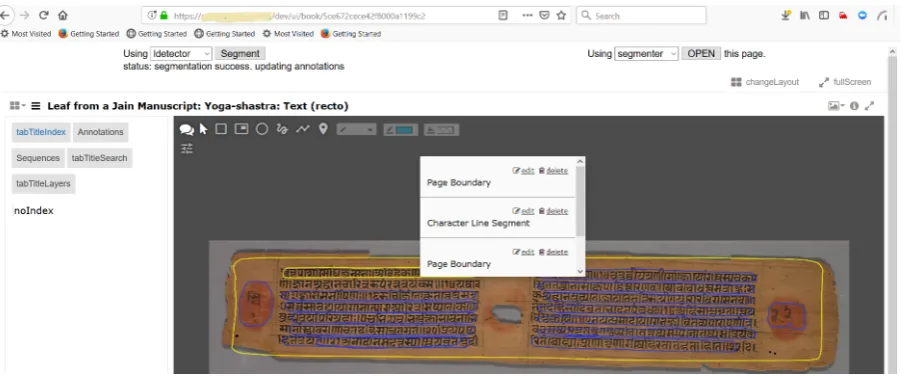Screen dimensions: 921x376
Task: Switch to the Annotations tab
Action: pyautogui.click(x=100, y=132)
